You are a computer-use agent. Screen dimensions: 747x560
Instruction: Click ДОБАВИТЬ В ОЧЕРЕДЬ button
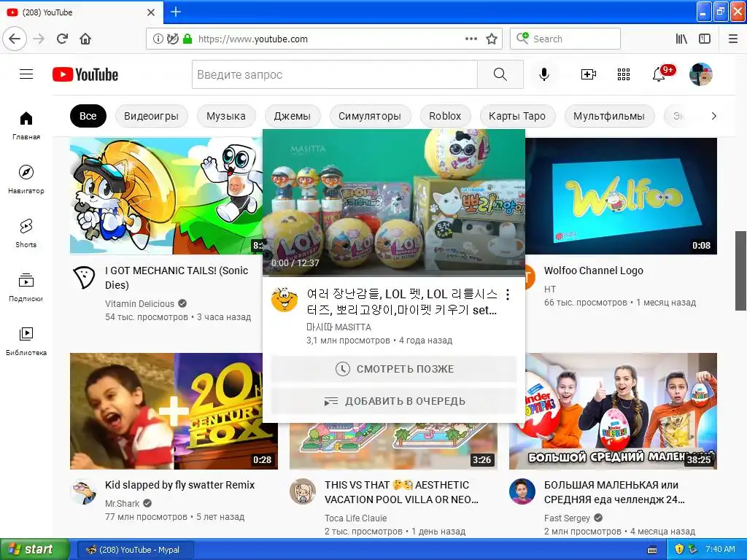(394, 401)
